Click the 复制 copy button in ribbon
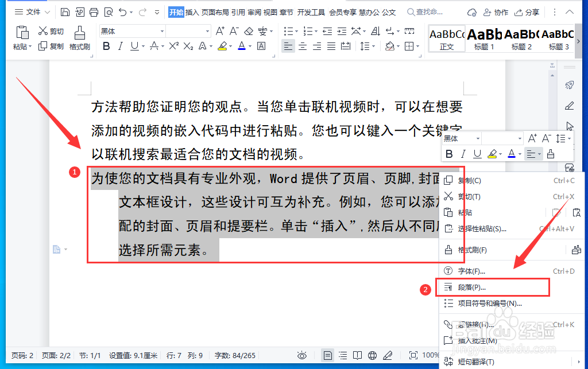This screenshot has height=369, width=588. [x=51, y=46]
